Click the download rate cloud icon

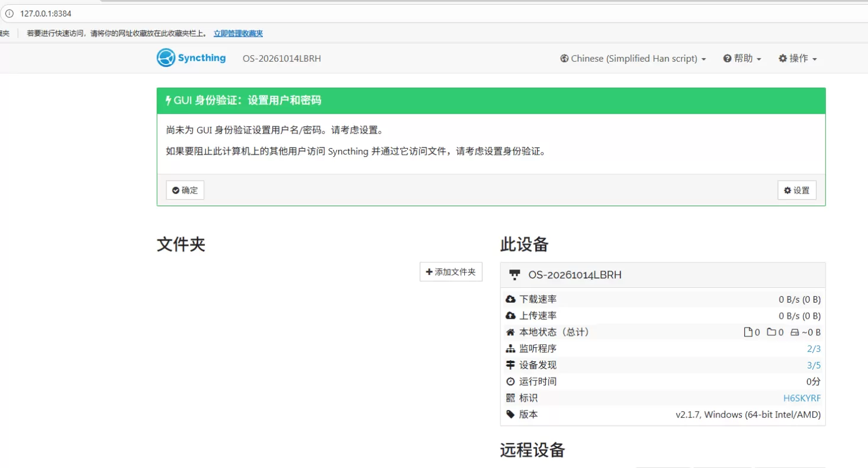[x=510, y=299]
